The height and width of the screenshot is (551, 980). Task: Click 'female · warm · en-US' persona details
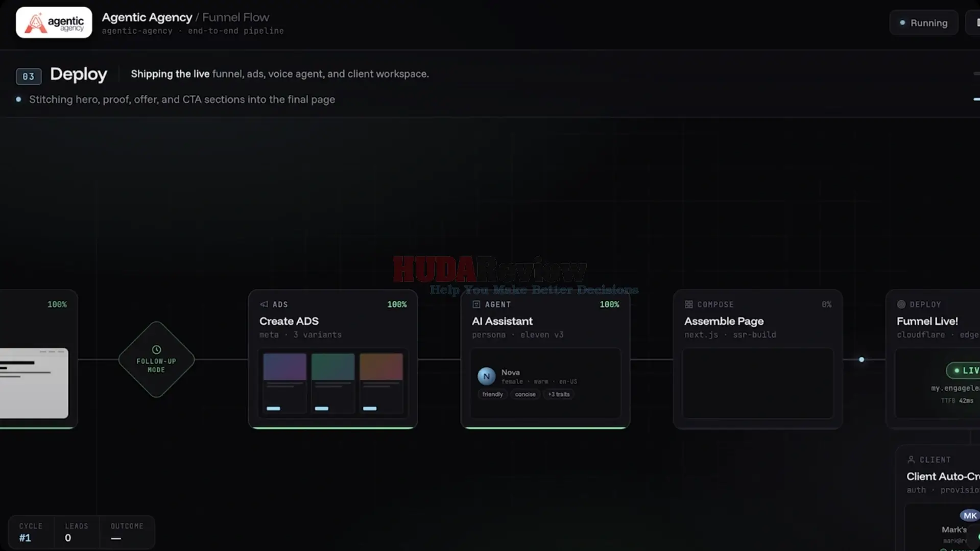tap(539, 381)
